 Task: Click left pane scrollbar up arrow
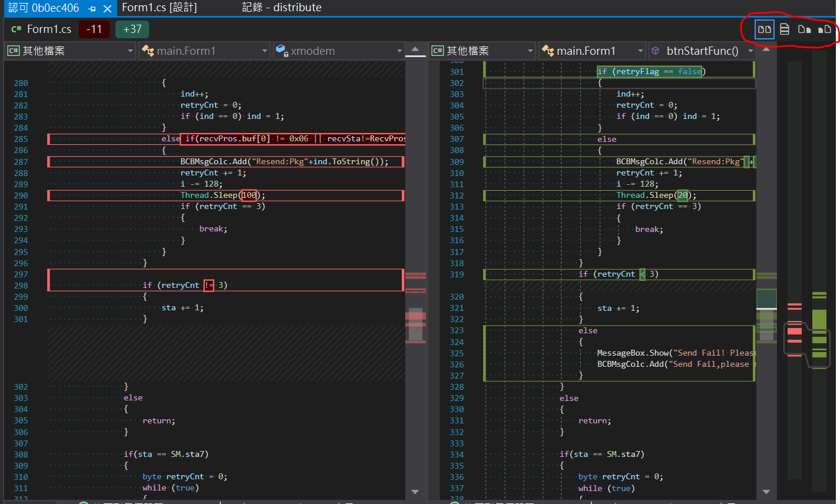pyautogui.click(x=415, y=49)
